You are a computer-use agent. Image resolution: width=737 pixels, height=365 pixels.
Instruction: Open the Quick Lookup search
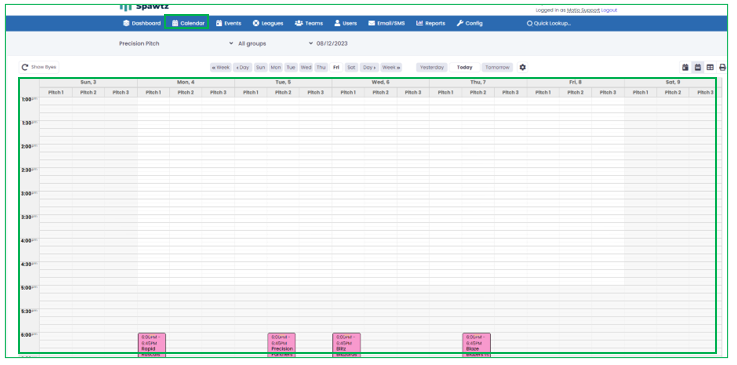[549, 23]
